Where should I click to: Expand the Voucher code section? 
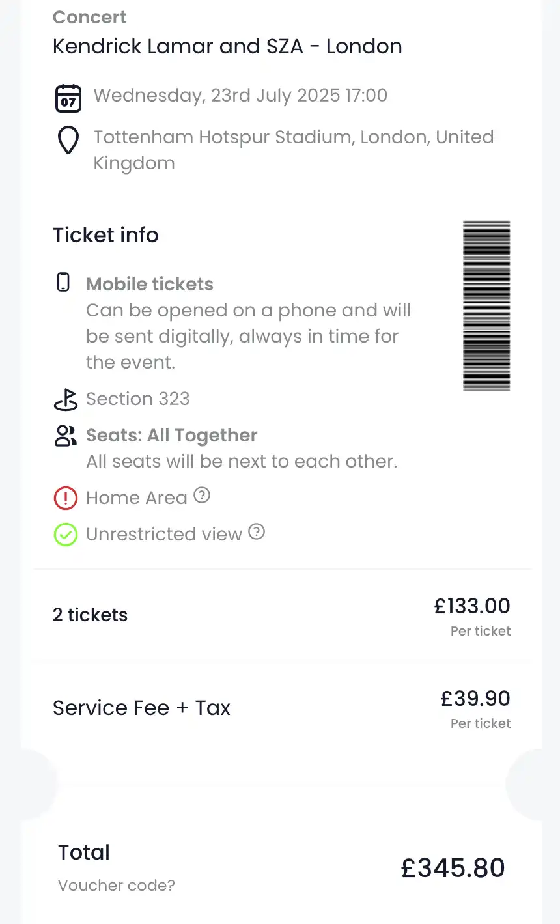[116, 885]
